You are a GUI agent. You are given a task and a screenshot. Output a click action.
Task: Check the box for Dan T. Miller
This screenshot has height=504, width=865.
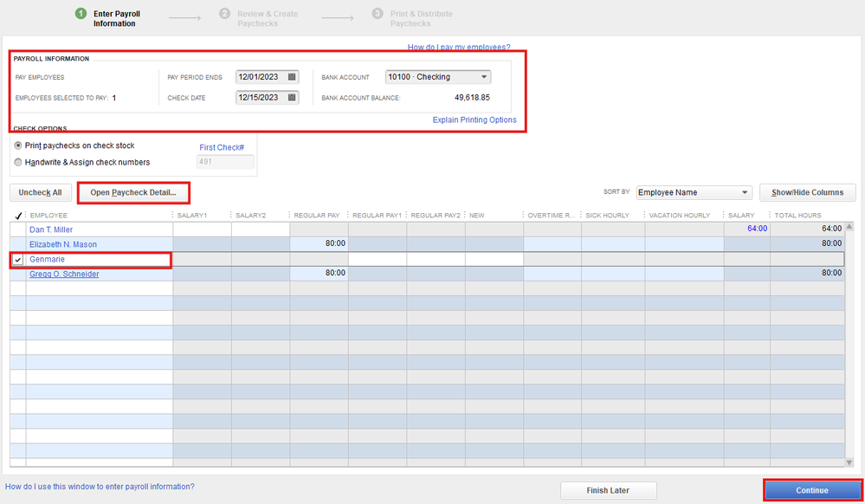[x=17, y=229]
